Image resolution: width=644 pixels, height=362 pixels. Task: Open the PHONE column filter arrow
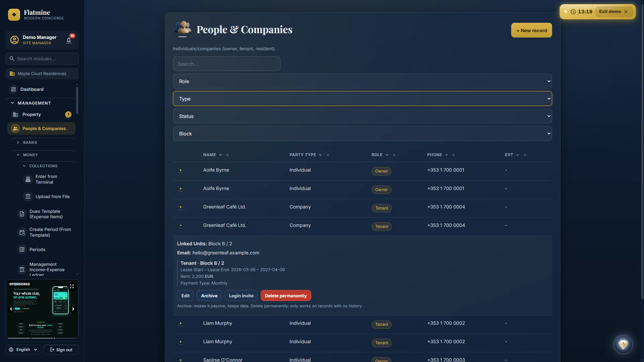(x=446, y=155)
